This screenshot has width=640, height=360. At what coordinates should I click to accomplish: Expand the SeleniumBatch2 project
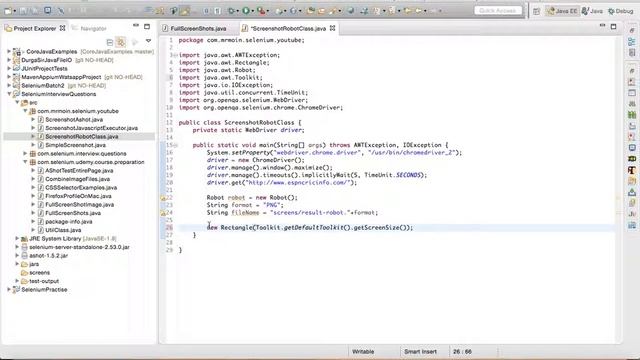click(9, 85)
